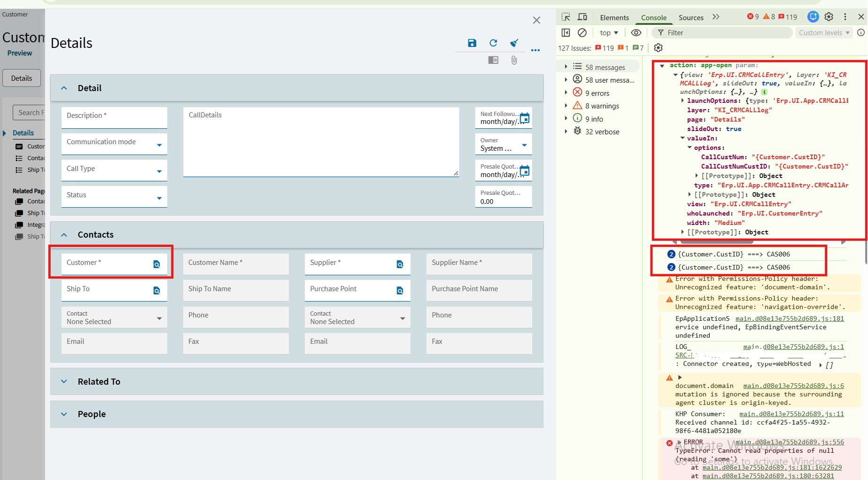Open the Contact dropdown under Purchase Point

pos(357,317)
